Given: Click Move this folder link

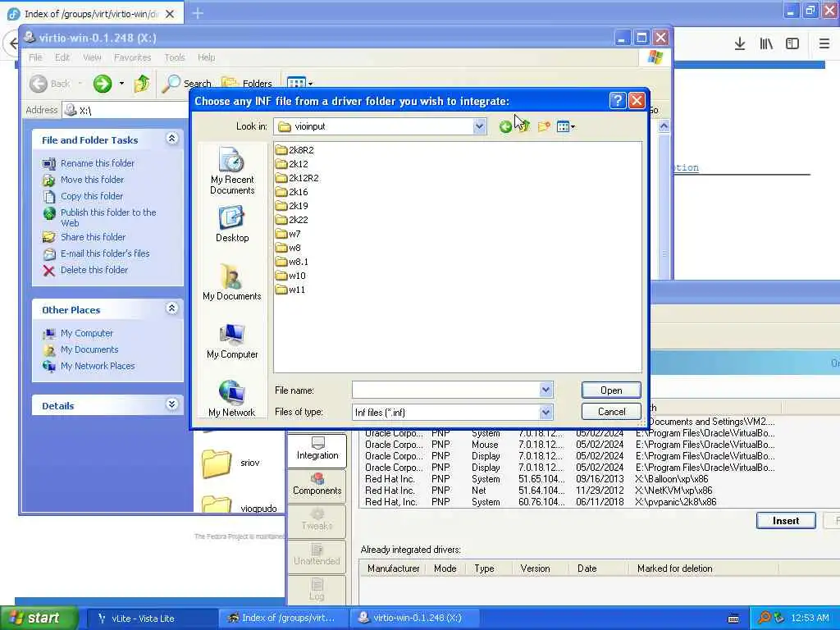Looking at the screenshot, I should (92, 180).
